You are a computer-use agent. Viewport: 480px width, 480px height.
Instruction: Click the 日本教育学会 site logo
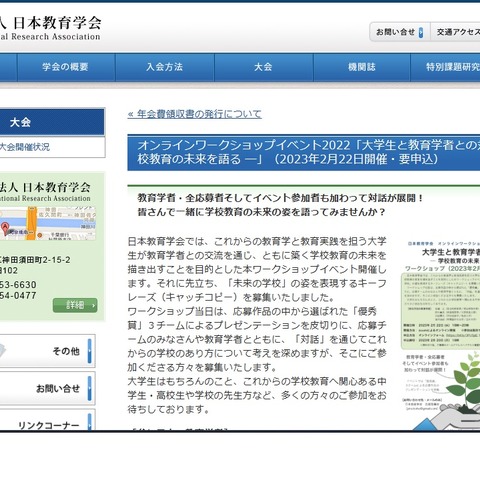(x=50, y=28)
